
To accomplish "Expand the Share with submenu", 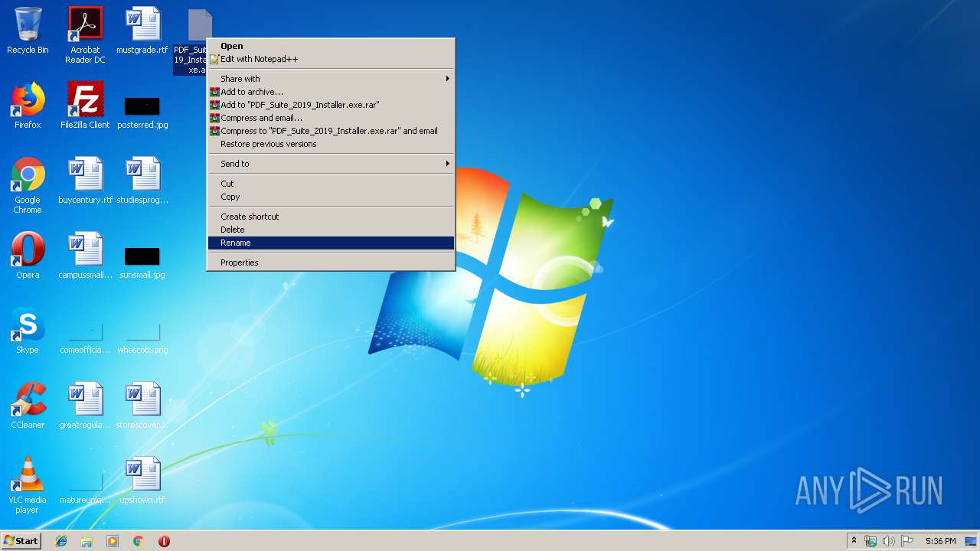I will 331,79.
